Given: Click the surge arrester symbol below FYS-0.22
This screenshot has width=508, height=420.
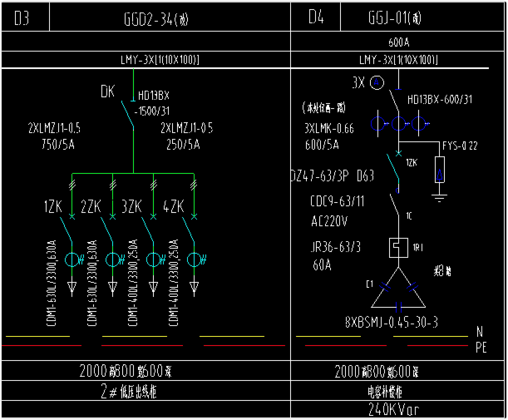Looking at the screenshot, I should (439, 170).
